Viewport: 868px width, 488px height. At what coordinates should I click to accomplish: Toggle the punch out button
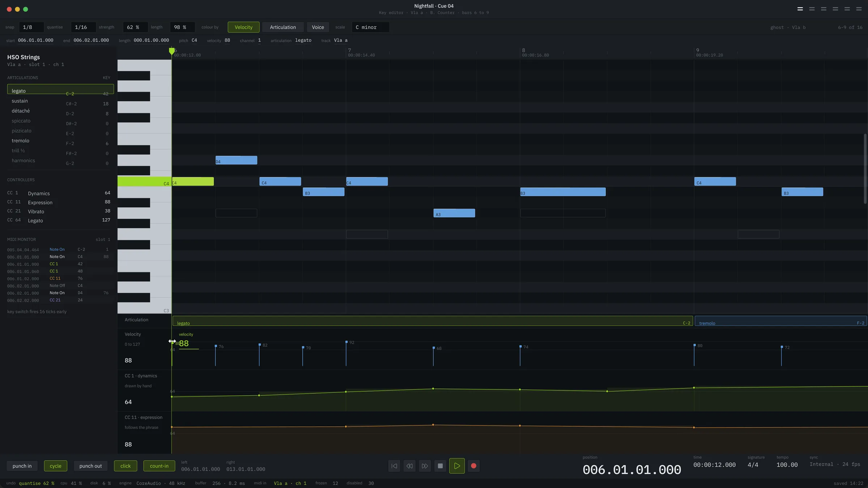click(90, 466)
